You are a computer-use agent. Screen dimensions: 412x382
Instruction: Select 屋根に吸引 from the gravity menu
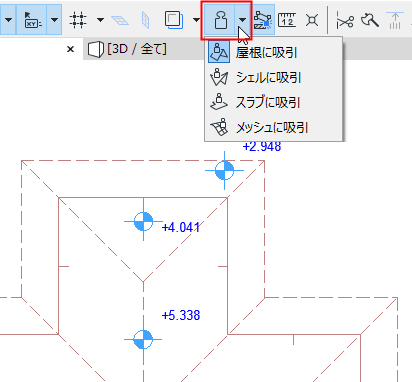(274, 52)
